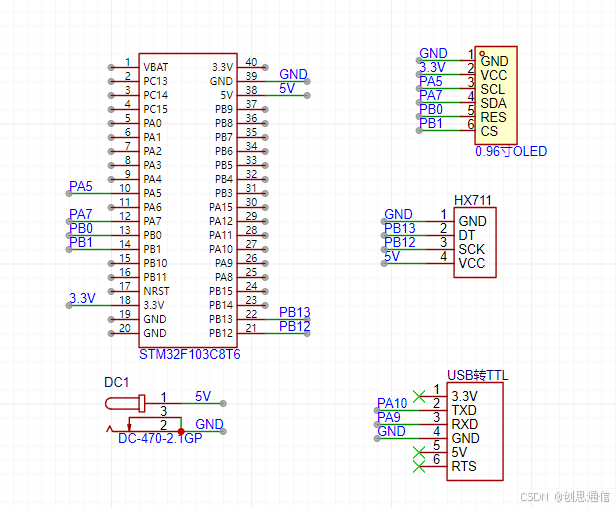
Task: Click PA0 pin name inside STM32
Action: [x=152, y=123]
